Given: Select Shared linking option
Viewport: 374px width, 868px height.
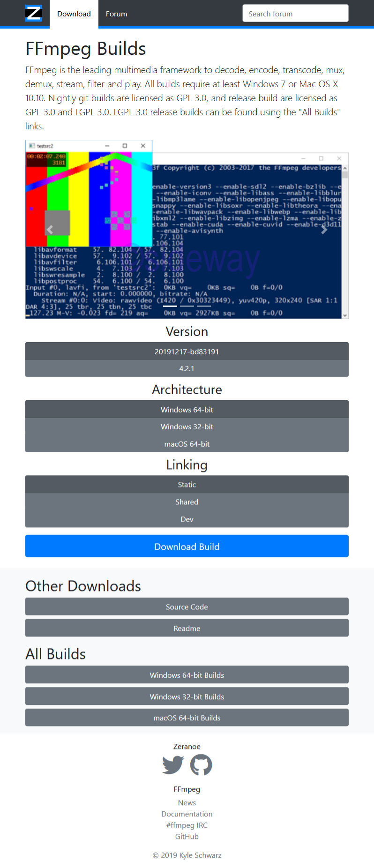Looking at the screenshot, I should coord(187,502).
